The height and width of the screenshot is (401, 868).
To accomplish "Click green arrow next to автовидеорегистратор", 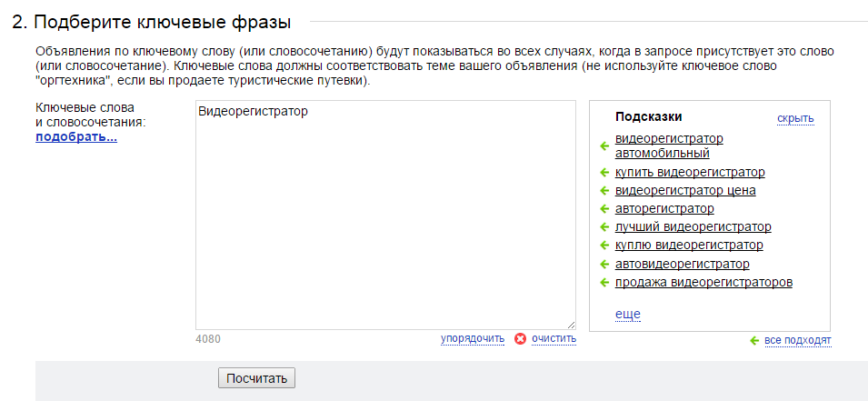I will click(604, 265).
